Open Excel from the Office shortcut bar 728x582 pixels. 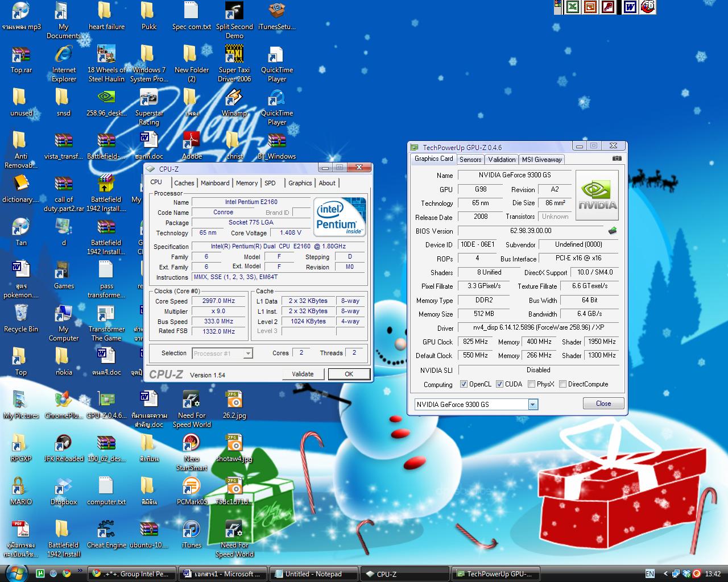pyautogui.click(x=573, y=7)
